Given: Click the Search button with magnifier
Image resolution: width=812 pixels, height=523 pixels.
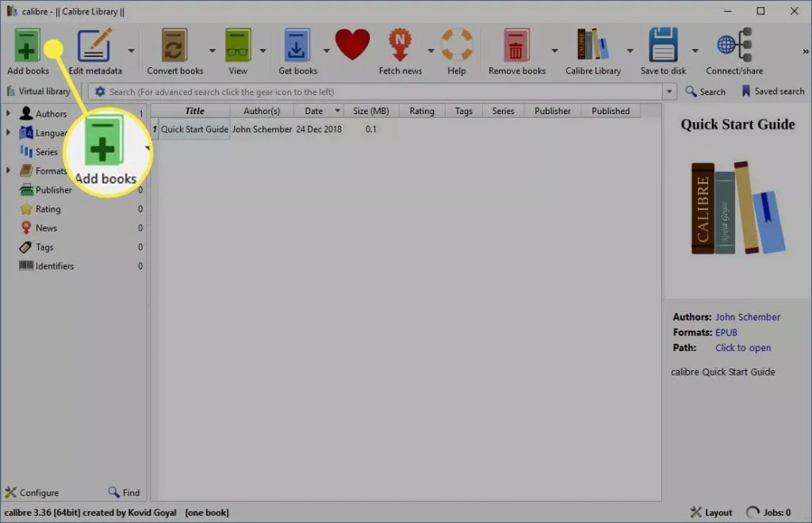Looking at the screenshot, I should pyautogui.click(x=705, y=92).
